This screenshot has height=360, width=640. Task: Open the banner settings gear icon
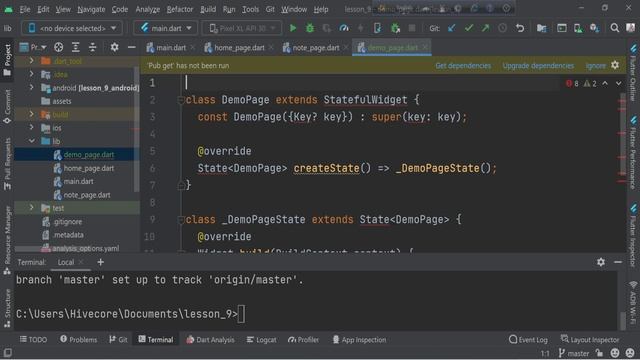click(615, 65)
